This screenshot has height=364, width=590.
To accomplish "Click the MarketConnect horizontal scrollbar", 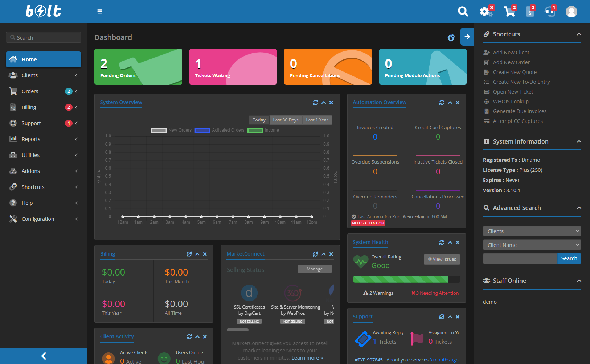I will 238,330.
